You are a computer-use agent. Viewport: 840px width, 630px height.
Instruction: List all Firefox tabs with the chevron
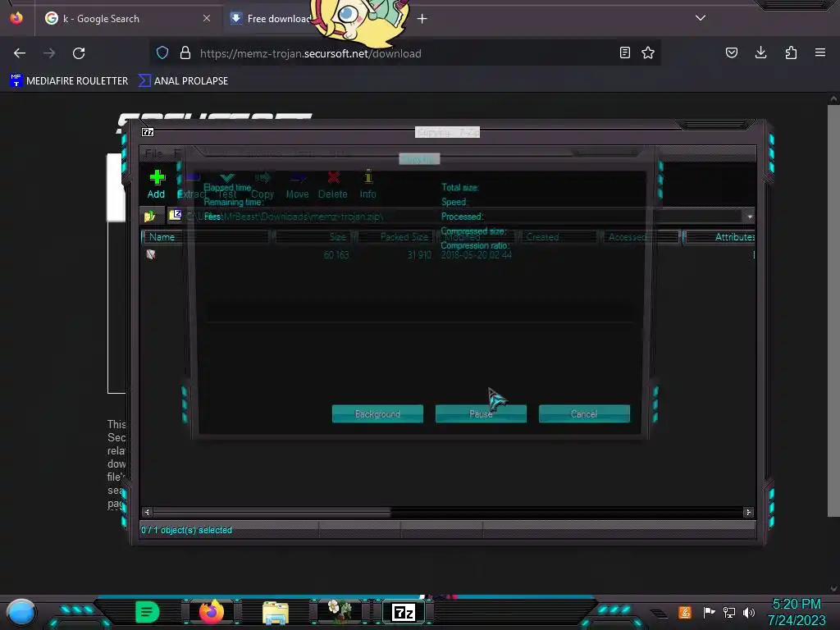point(701,18)
